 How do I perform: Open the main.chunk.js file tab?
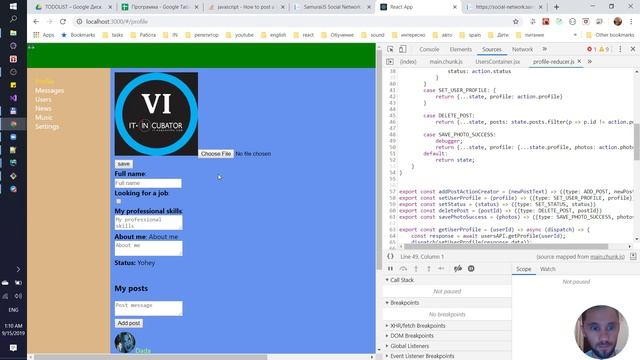click(x=446, y=62)
